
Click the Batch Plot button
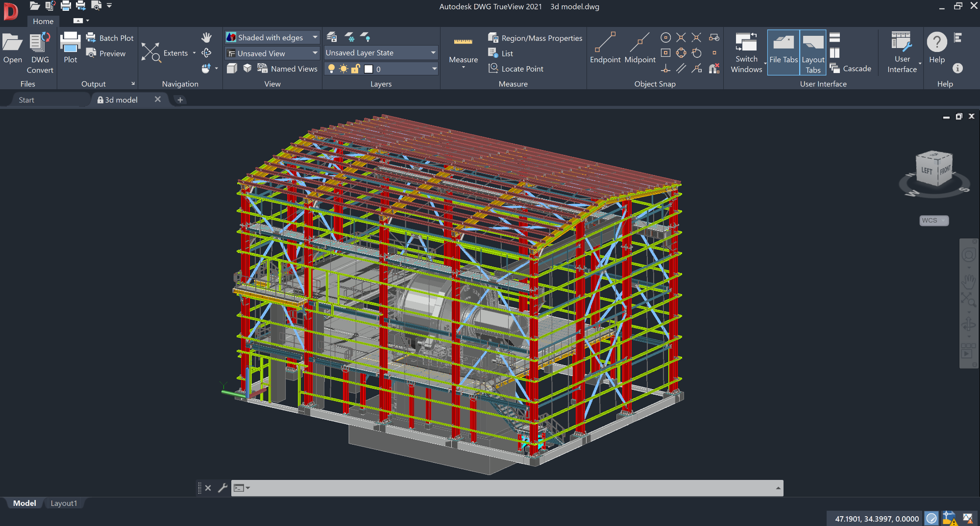110,38
